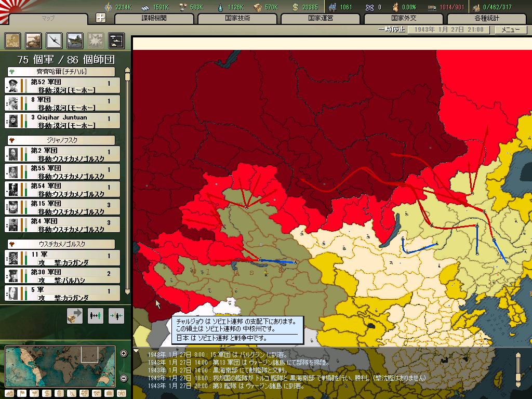
Task: Click the nuclear atom symbol icon
Action: [x=369, y=7]
